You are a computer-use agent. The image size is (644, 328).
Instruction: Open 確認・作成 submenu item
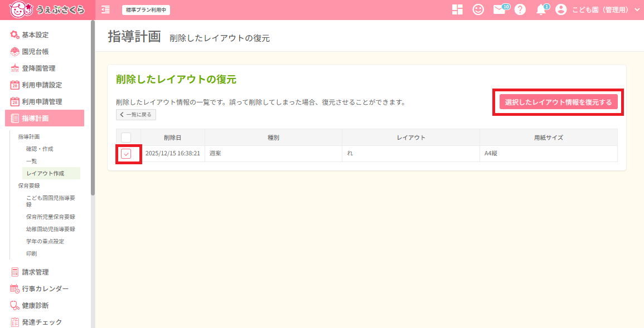tap(40, 149)
